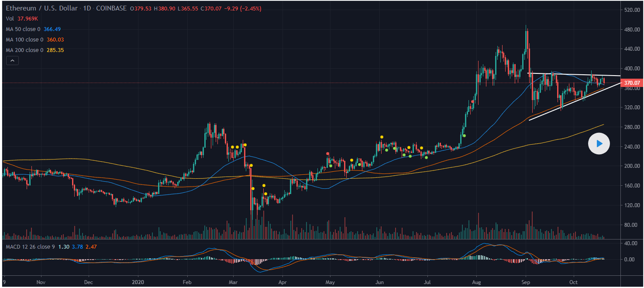This screenshot has width=644, height=288.
Task: Click the May label on the time axis
Action: (330, 282)
